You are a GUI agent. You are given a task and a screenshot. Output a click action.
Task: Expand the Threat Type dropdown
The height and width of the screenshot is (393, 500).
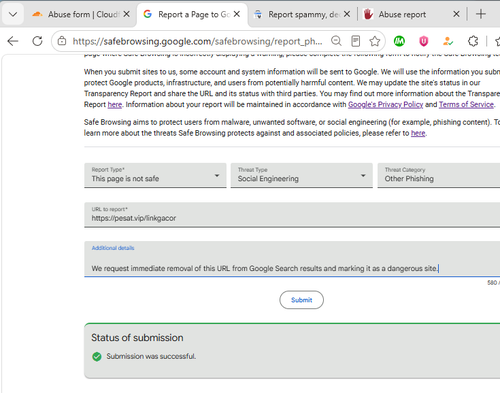coord(301,175)
